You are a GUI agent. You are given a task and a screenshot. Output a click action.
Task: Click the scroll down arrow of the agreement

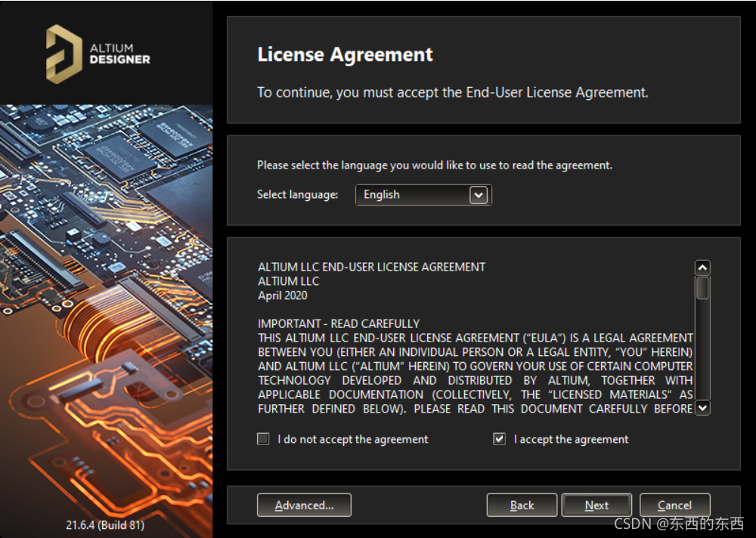tap(702, 408)
